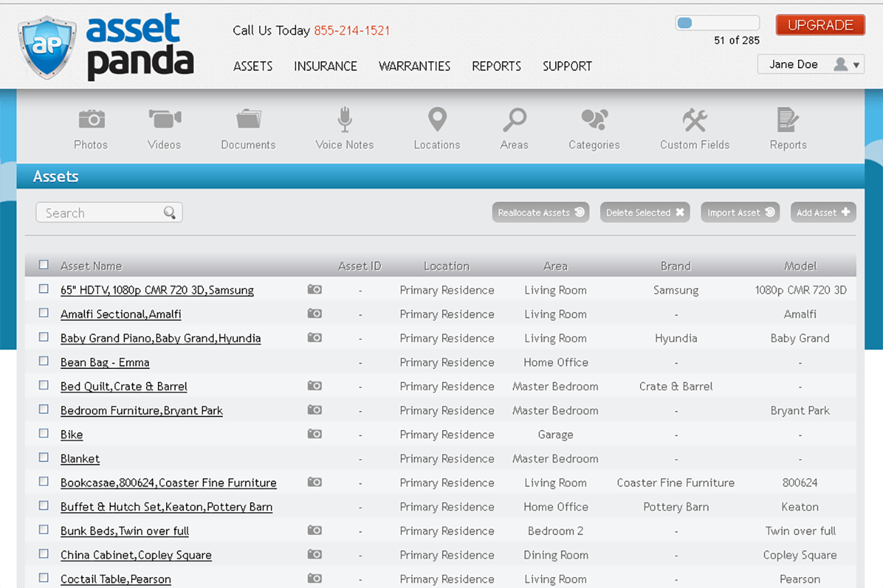Open the Bean Bag - Emma link
883x588 pixels.
pyautogui.click(x=105, y=362)
